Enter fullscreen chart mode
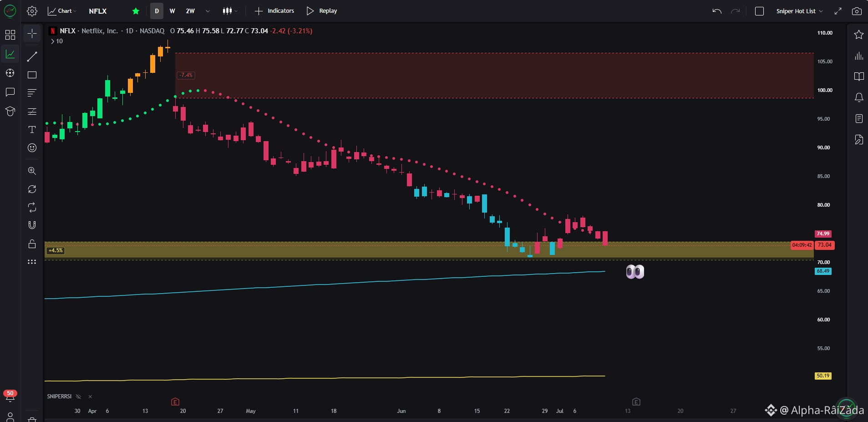This screenshot has height=422, width=868. (838, 11)
